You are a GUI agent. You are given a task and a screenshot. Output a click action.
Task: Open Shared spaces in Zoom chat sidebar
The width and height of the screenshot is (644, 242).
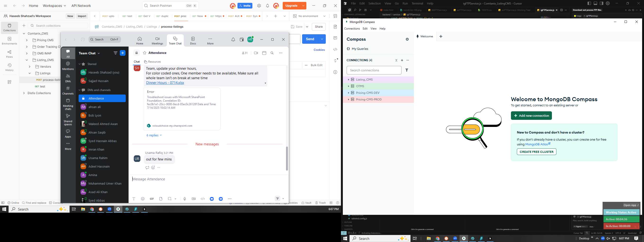(x=68, y=120)
